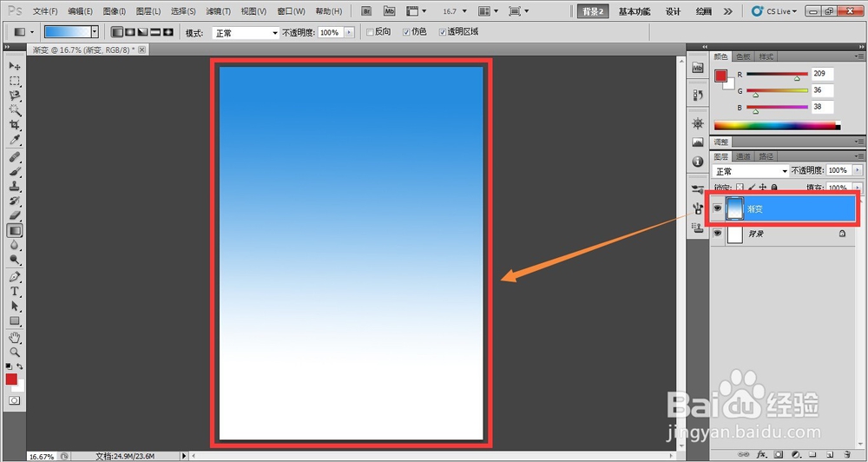This screenshot has height=462, width=868.
Task: Select the History Brush tool
Action: [x=15, y=201]
